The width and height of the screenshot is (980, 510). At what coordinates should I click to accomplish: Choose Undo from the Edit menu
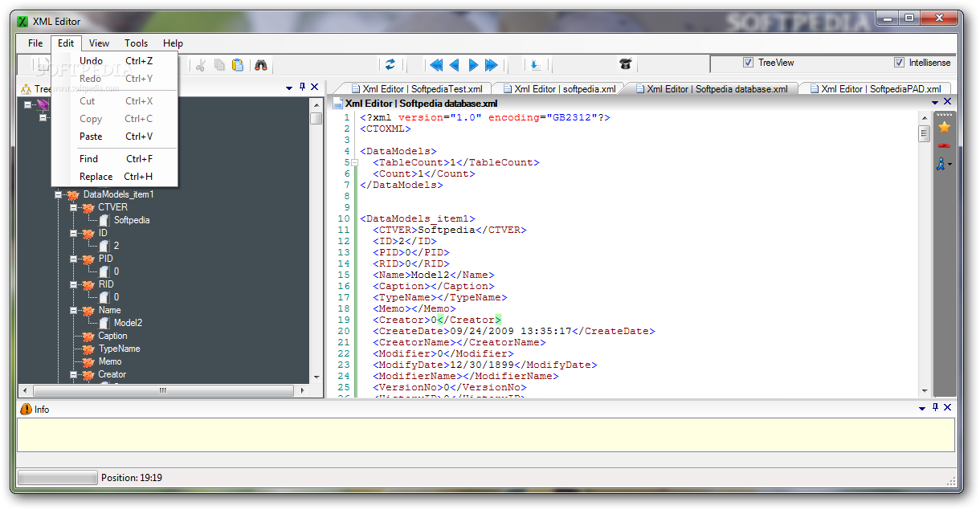coord(115,61)
